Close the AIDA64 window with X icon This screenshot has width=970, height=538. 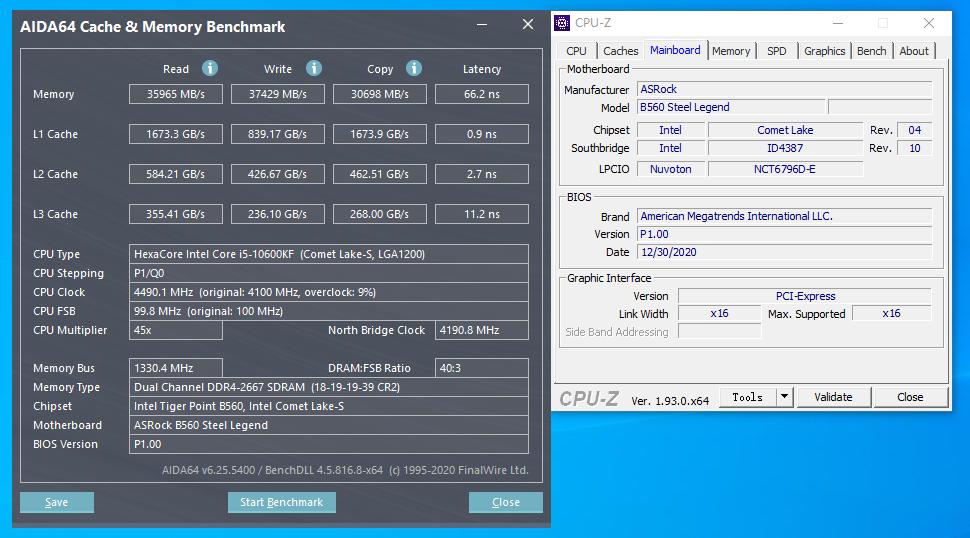click(527, 26)
